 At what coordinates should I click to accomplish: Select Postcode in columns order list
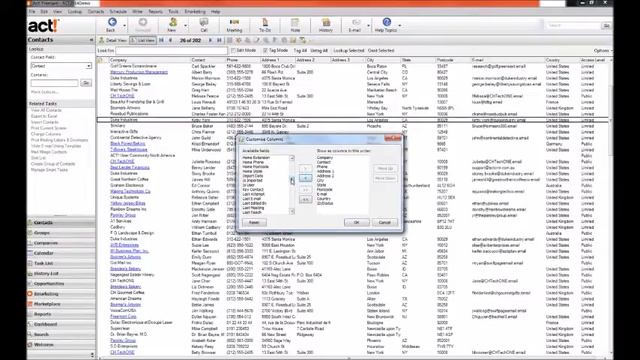324,189
